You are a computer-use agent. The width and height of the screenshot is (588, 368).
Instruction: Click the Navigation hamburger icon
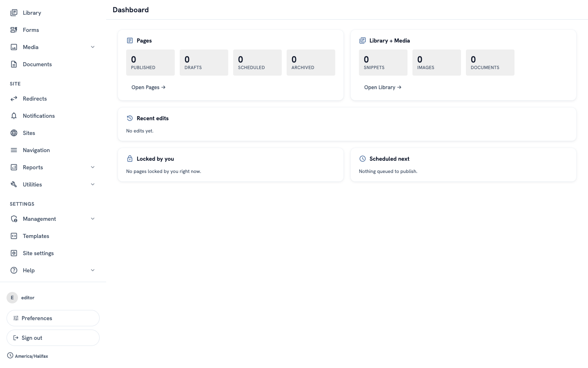tap(14, 150)
